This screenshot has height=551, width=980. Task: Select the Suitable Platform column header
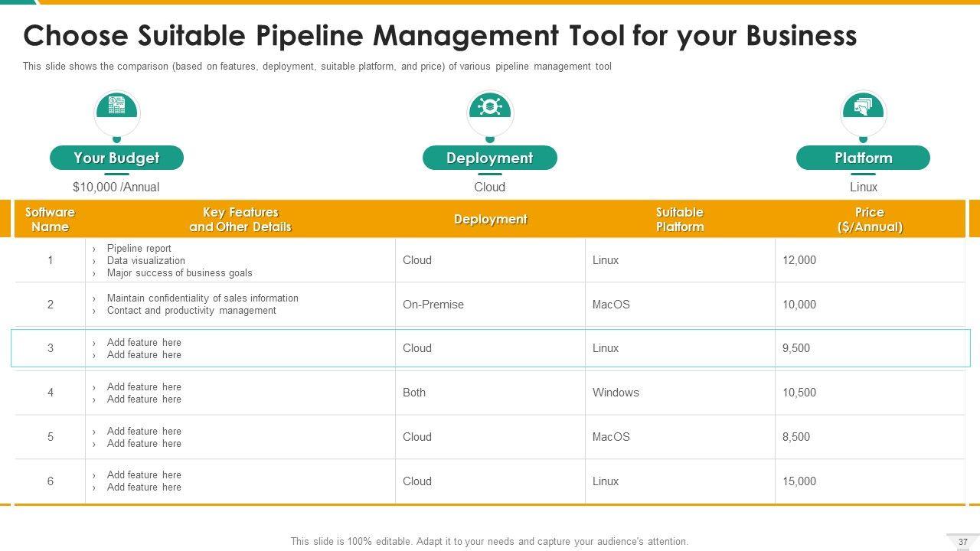coord(679,220)
